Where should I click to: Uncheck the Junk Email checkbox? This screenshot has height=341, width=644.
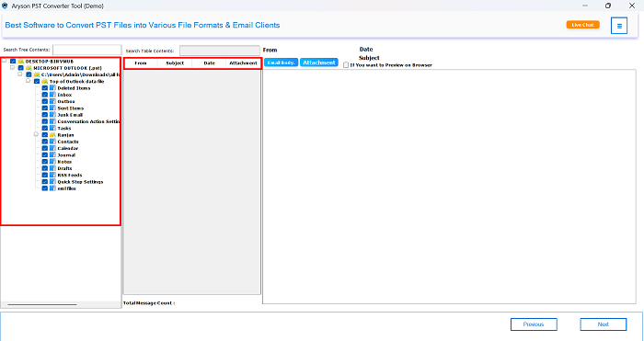pyautogui.click(x=45, y=115)
